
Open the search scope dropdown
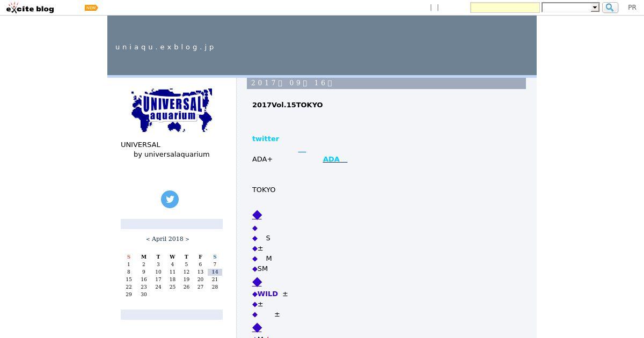point(570,8)
